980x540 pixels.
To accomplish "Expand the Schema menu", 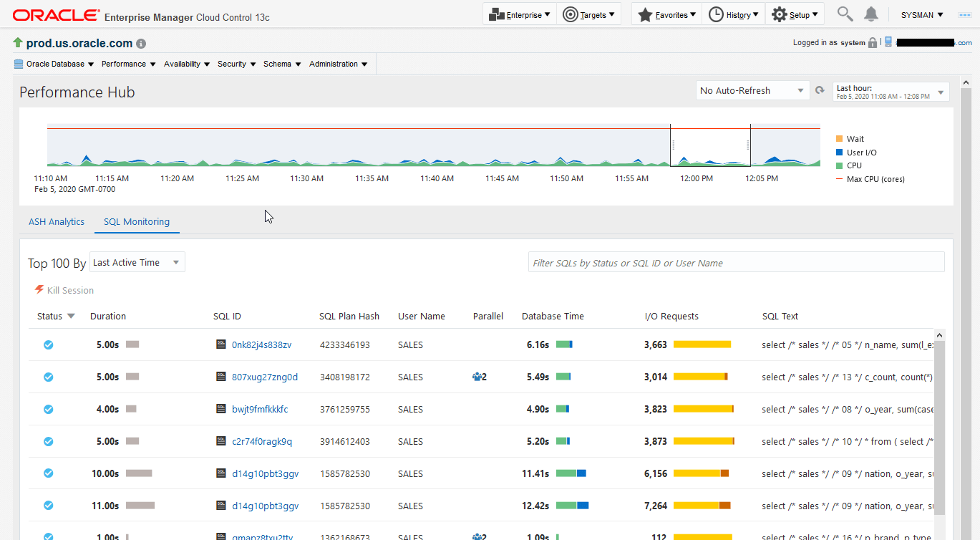I will point(282,64).
